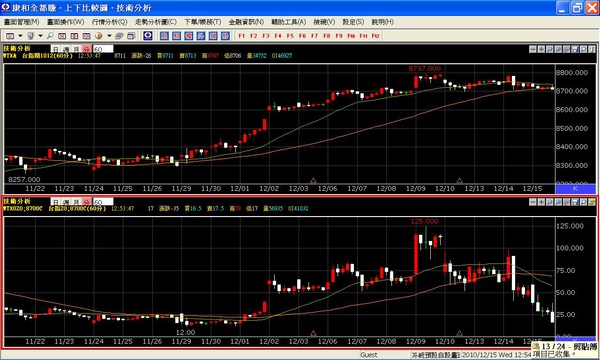The image size is (600, 360).
Task: Click the middle red split-window layout icon
Action: (74, 36)
